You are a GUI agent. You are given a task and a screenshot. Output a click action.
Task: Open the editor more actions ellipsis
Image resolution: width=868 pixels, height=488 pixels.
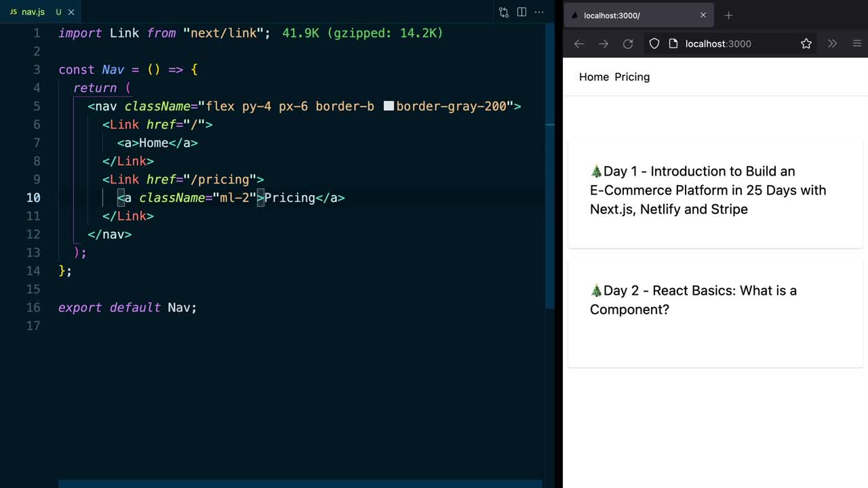point(539,12)
